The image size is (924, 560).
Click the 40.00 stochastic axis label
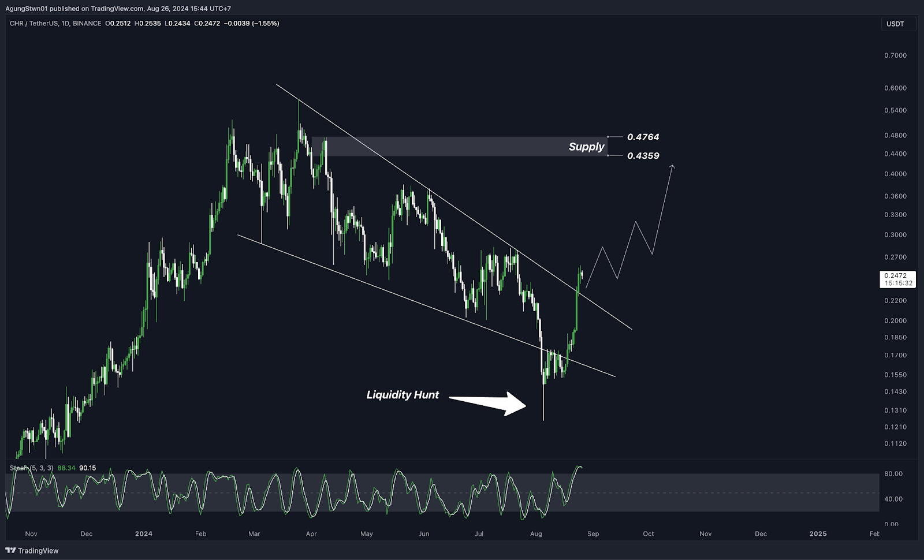(893, 499)
